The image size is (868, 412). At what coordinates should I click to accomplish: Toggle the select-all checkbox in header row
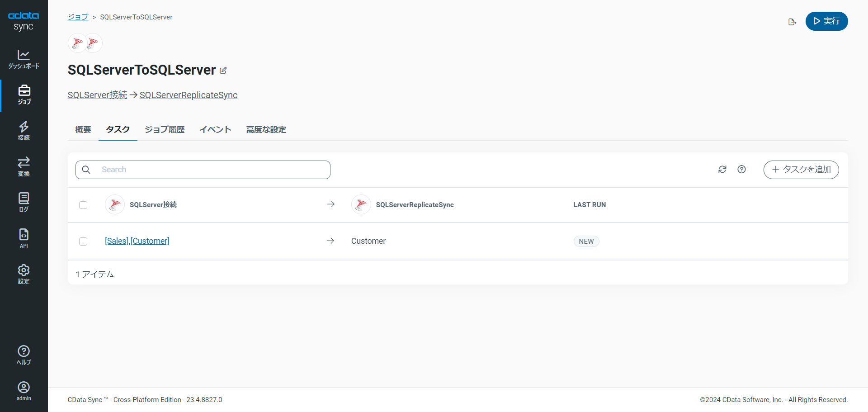click(83, 205)
